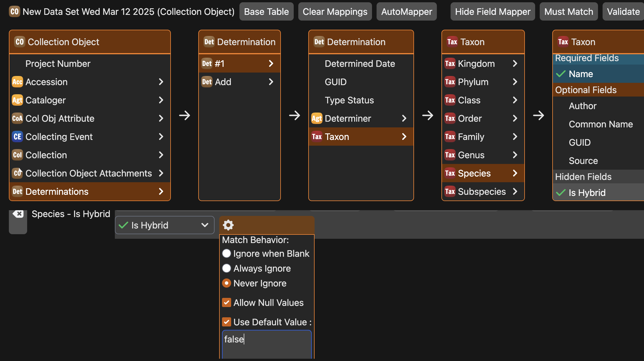644x361 pixels.
Task: Select Project Number field
Action: click(x=90, y=63)
